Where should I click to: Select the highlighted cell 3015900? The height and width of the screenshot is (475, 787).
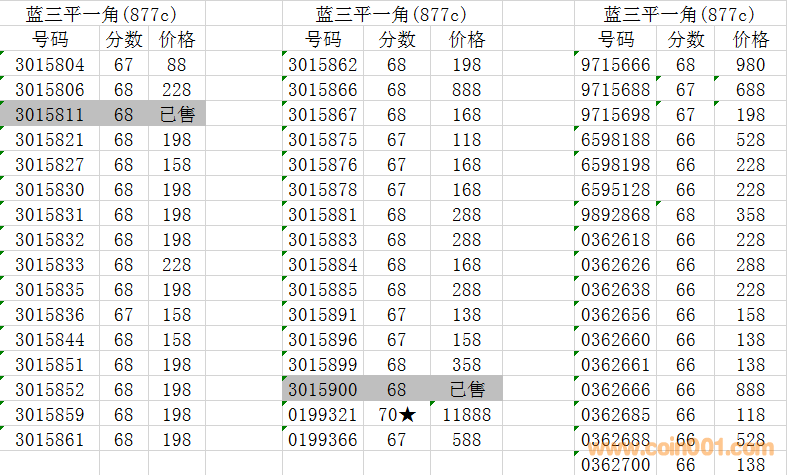point(323,389)
